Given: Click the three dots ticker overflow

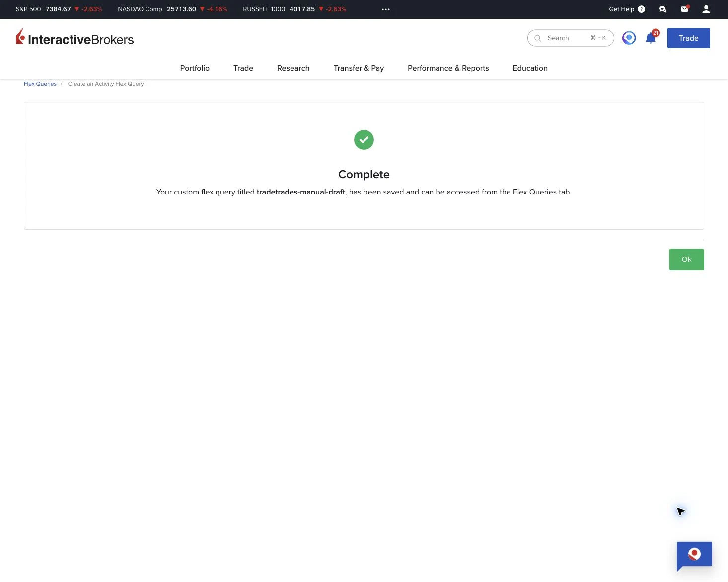Looking at the screenshot, I should tap(386, 9).
